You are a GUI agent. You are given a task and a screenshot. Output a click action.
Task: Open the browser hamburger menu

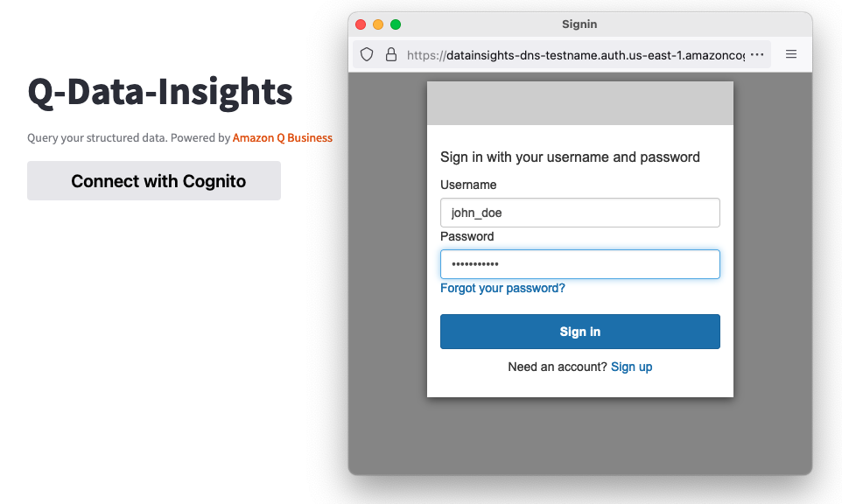(791, 54)
